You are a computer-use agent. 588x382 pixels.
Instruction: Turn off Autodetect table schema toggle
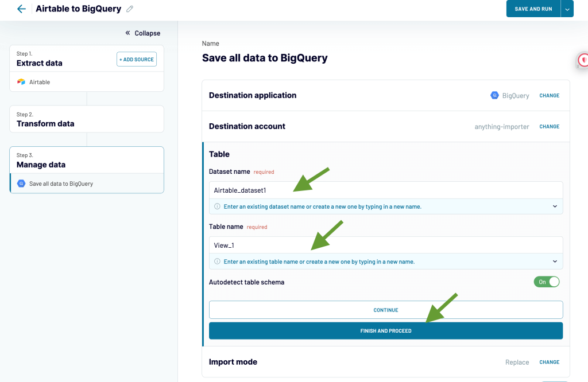tap(547, 282)
